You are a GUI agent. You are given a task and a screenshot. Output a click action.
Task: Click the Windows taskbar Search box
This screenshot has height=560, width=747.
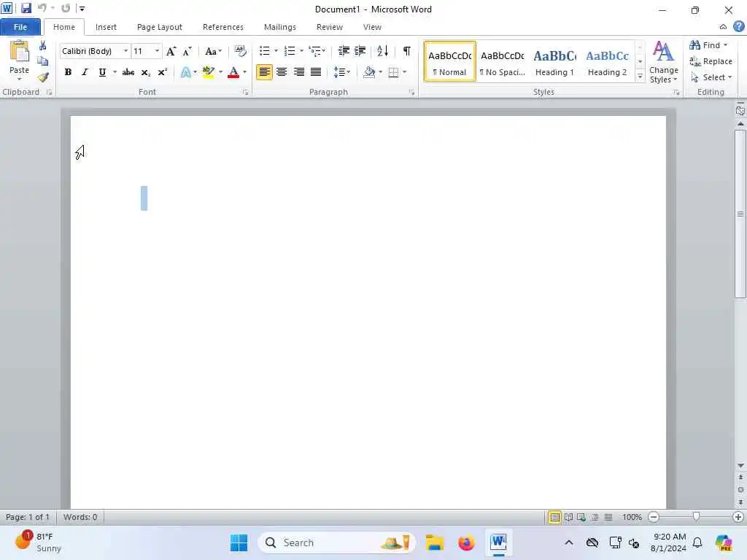tap(336, 542)
